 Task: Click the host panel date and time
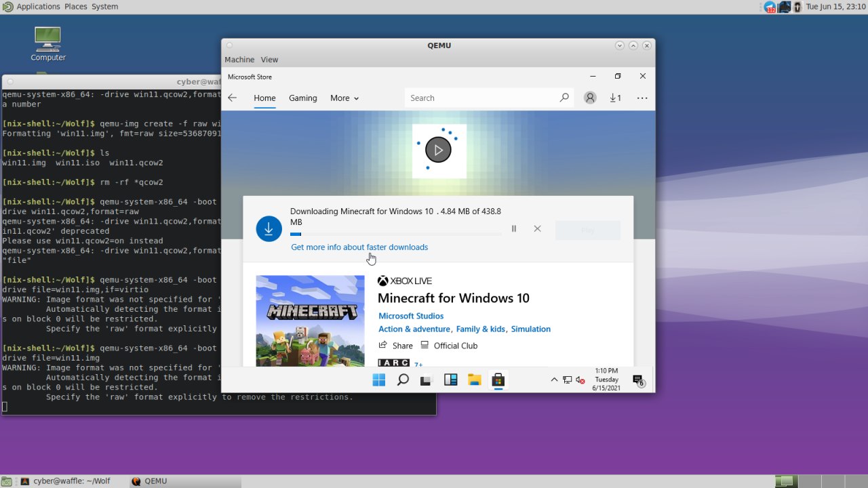click(x=835, y=6)
